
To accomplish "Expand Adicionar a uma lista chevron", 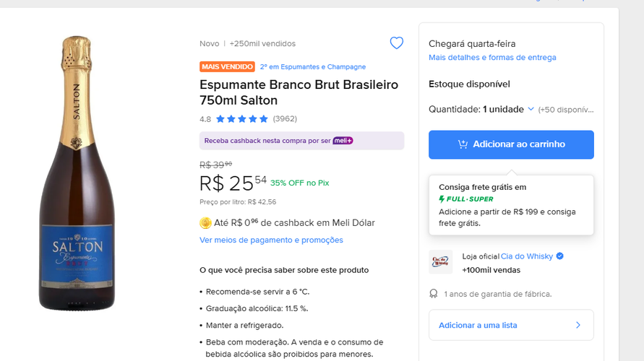I will click(x=578, y=325).
